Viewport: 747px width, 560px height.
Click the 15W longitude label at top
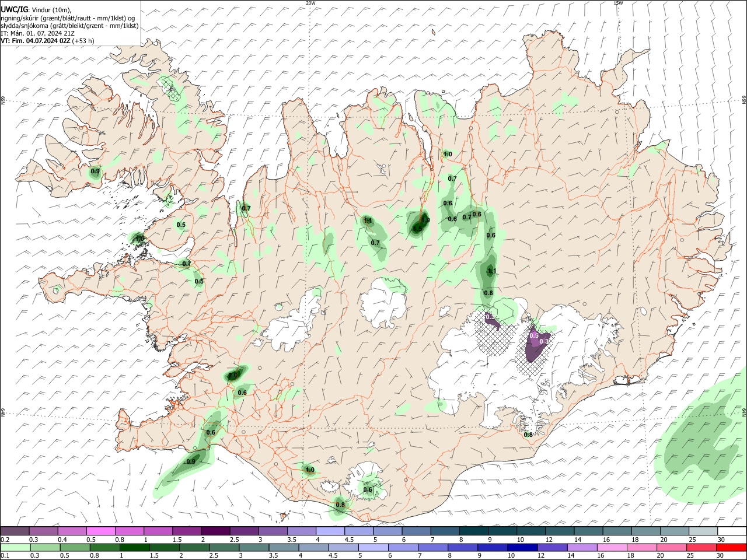617,3
